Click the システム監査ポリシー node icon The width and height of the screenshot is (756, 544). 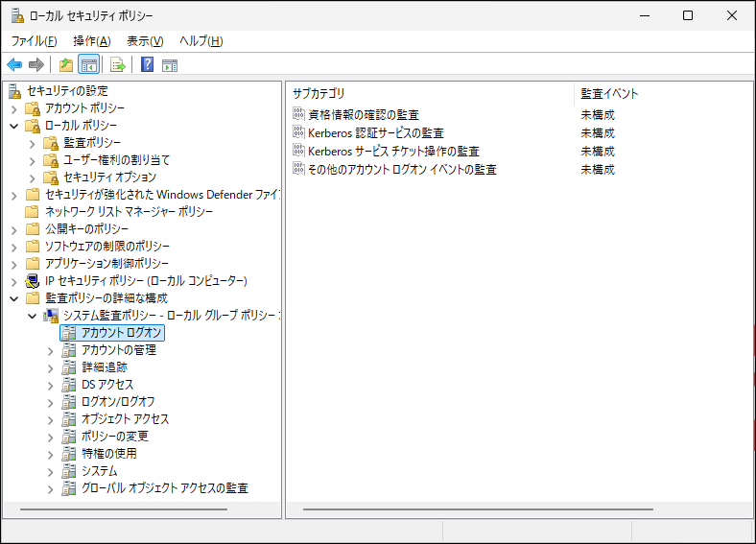[x=51, y=316]
